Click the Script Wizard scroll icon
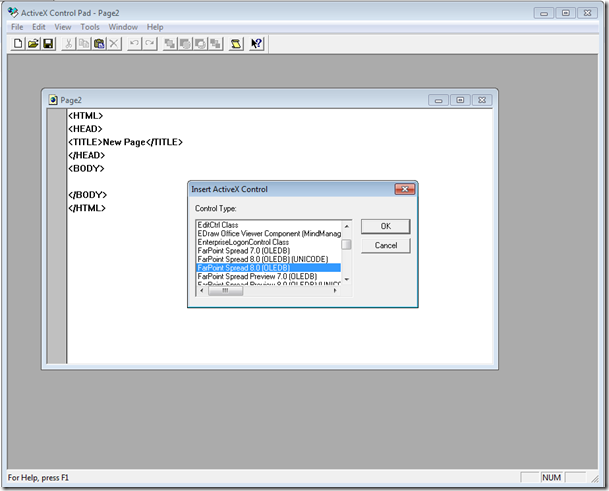 (x=237, y=44)
